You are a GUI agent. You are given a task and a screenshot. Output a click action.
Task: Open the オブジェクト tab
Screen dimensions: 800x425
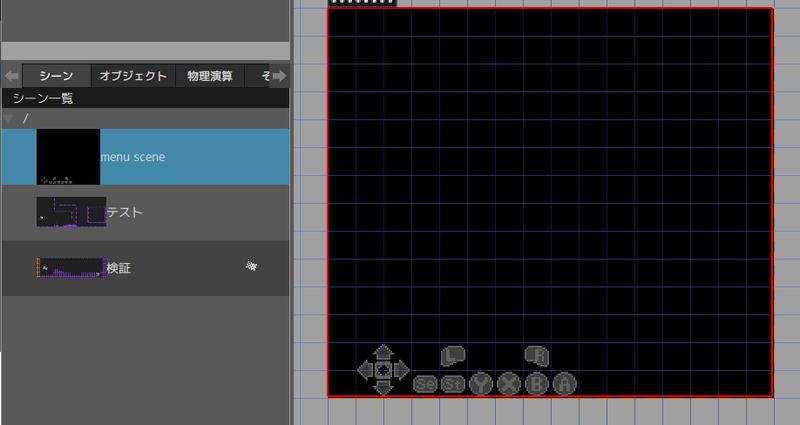tap(133, 76)
